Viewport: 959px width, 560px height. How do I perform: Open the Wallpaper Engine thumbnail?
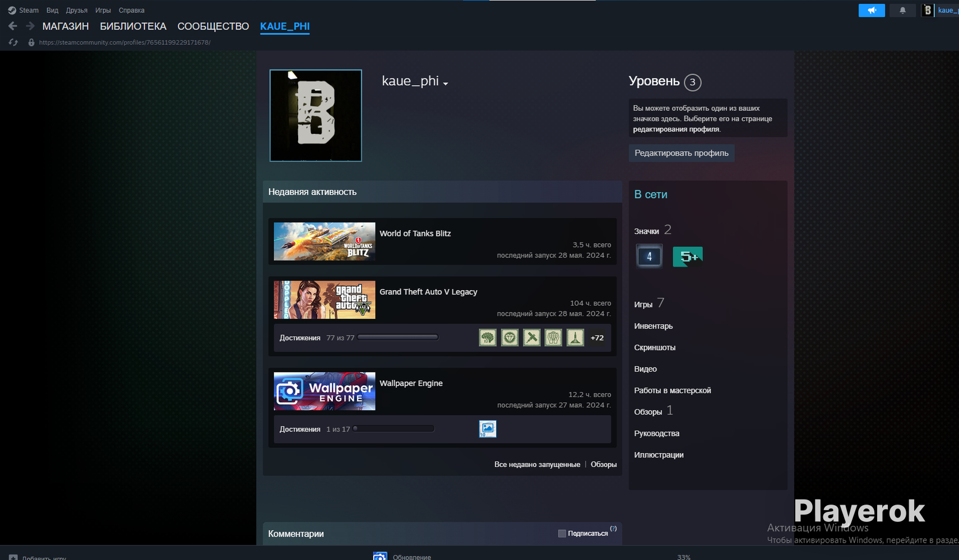pos(325,391)
